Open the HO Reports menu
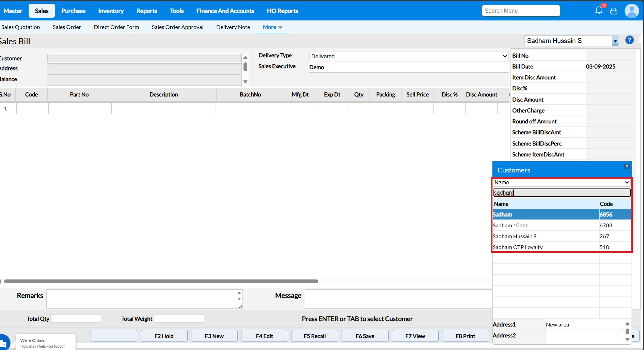This screenshot has height=350, width=644. (x=282, y=11)
